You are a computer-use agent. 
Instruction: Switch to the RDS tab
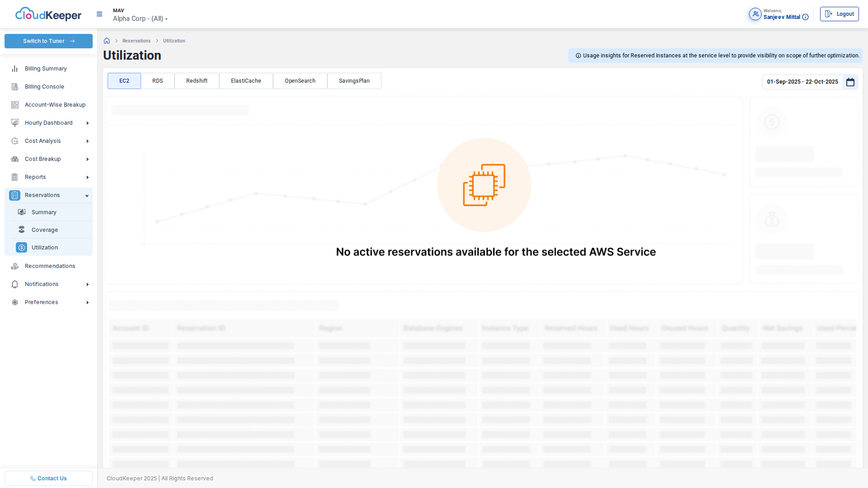[x=157, y=81]
